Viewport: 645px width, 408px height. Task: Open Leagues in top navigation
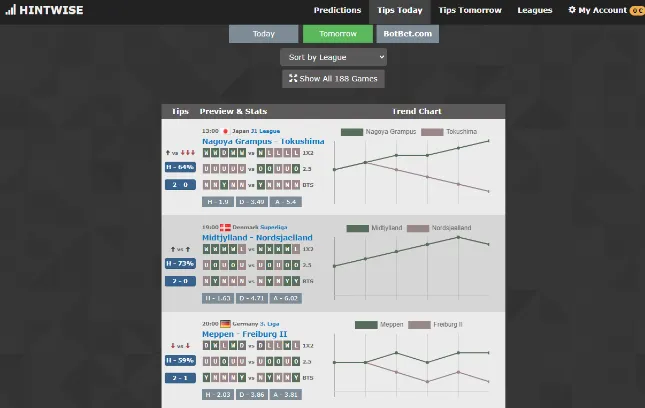point(535,10)
